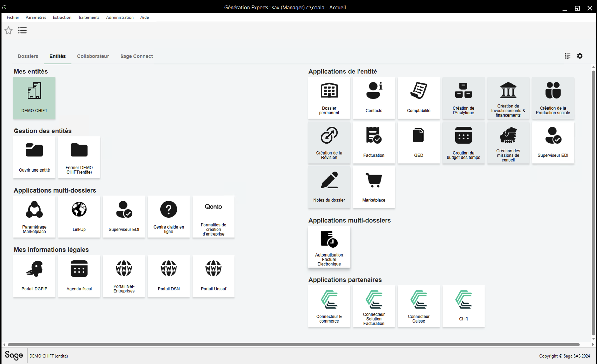Click Création de l'Analytique tile
The height and width of the screenshot is (364, 597).
[x=464, y=98]
